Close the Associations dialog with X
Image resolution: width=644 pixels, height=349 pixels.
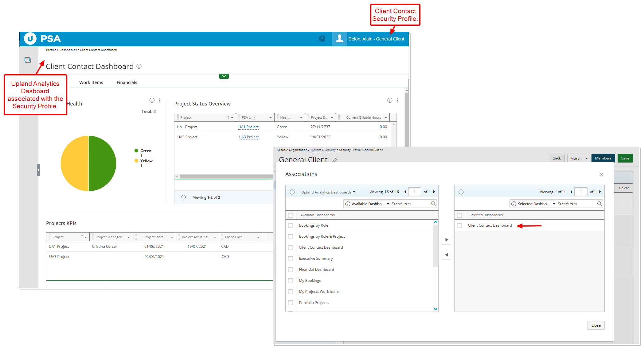pos(601,174)
